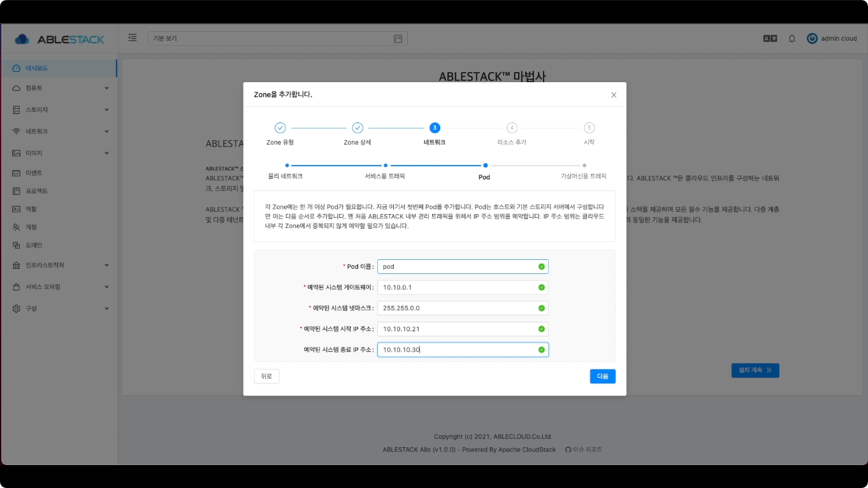Click the project icon in 기본 보기 selector
The width and height of the screenshot is (868, 488).
398,39
